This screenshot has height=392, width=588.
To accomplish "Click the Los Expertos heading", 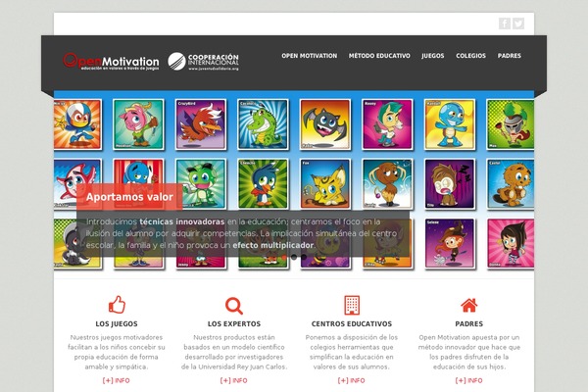I will (x=234, y=323).
